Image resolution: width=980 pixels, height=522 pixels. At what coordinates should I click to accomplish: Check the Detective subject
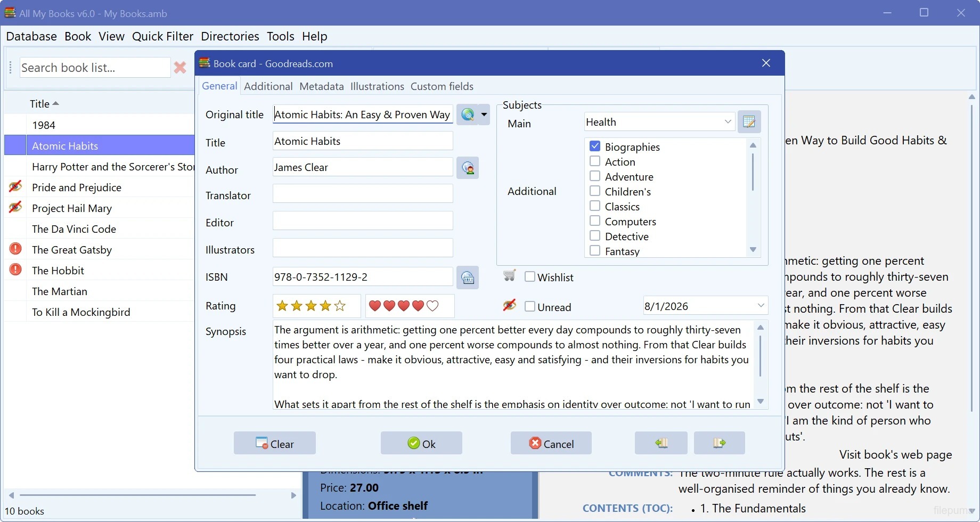(595, 235)
